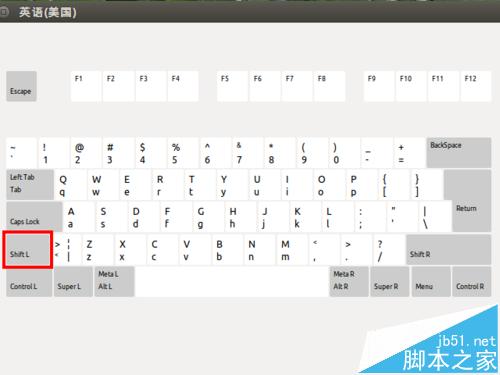500x375 pixels.
Task: Click the N key
Action: (259, 249)
